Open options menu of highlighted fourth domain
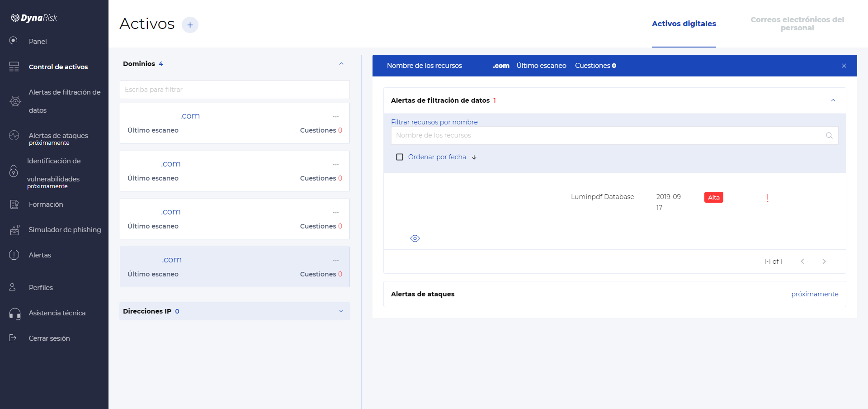The height and width of the screenshot is (409, 868). [336, 261]
